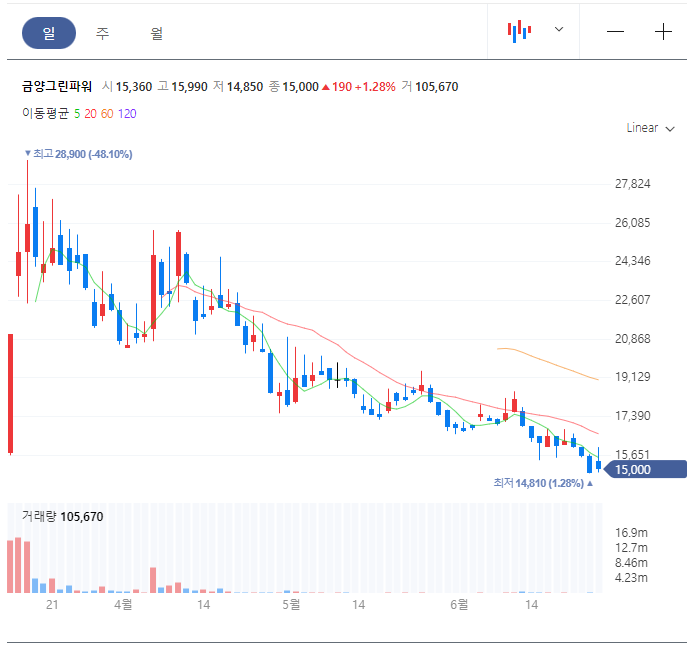Click the 20,868 price axis label
This screenshot has width=696, height=659.
633,339
